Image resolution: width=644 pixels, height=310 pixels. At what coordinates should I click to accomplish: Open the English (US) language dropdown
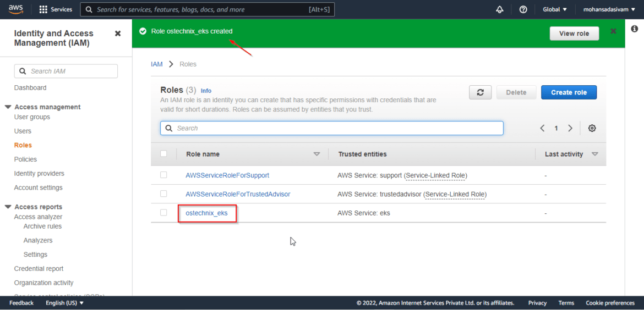(x=65, y=303)
